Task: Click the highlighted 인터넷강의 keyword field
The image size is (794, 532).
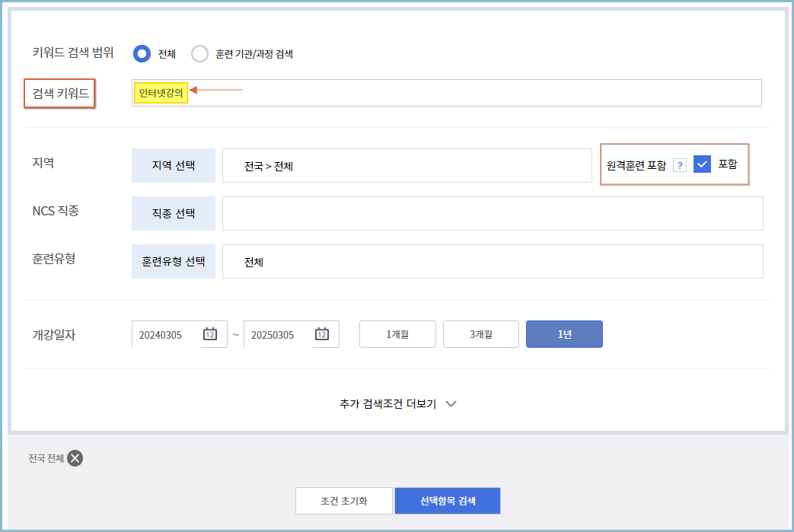Action: click(x=160, y=91)
